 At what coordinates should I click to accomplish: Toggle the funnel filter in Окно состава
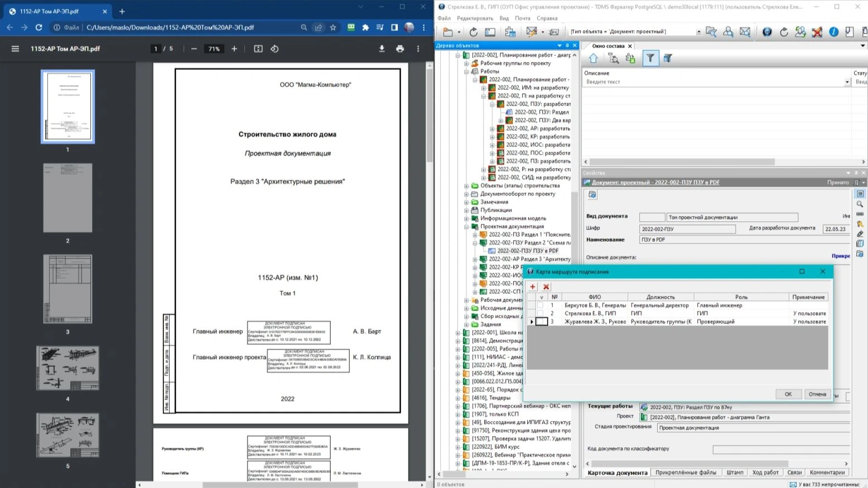[650, 58]
